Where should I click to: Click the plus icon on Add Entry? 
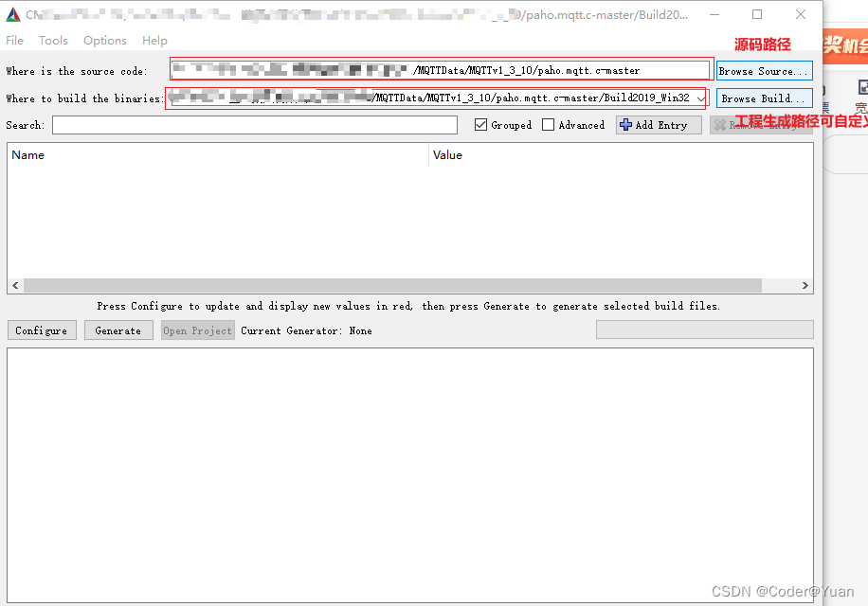pos(625,125)
